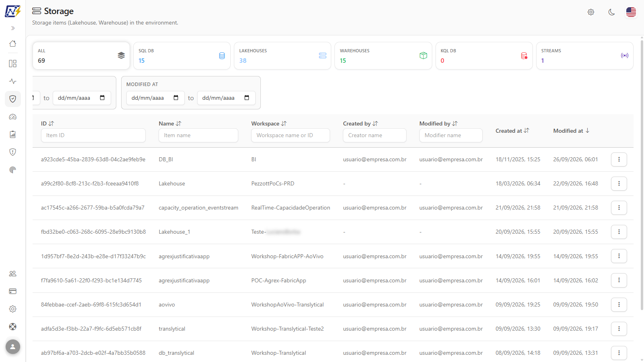
Task: Open the activity pulse icon in the sidebar
Action: pyautogui.click(x=13, y=81)
